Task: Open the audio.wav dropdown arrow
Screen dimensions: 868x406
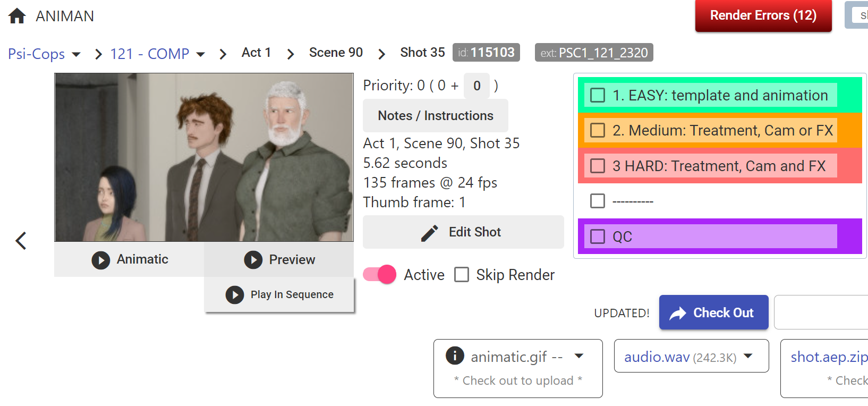Action: point(748,356)
